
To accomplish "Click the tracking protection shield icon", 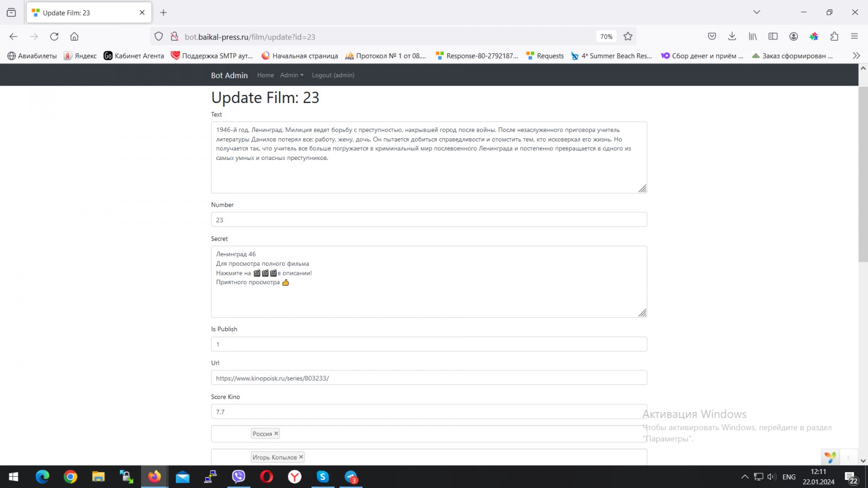I will tap(158, 36).
